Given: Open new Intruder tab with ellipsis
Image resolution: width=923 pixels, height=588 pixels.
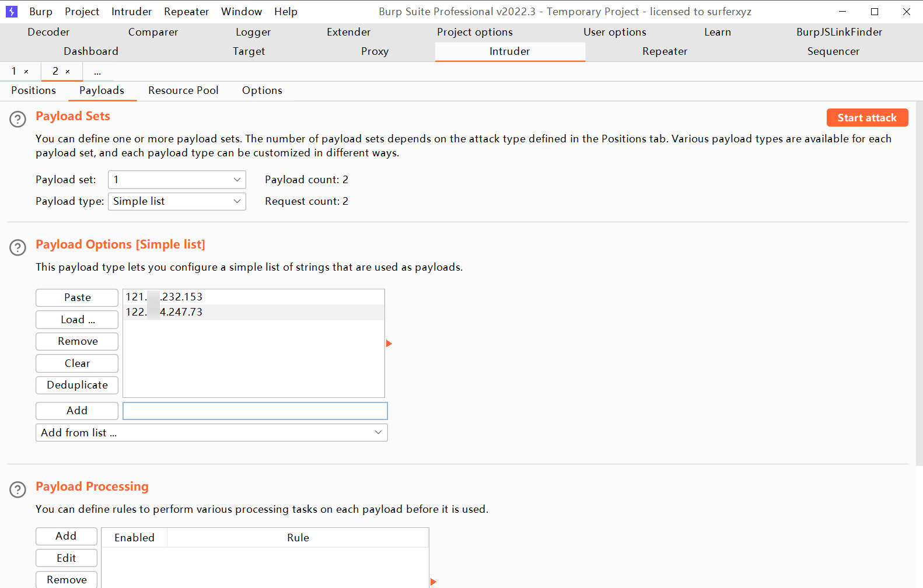Looking at the screenshot, I should point(97,72).
